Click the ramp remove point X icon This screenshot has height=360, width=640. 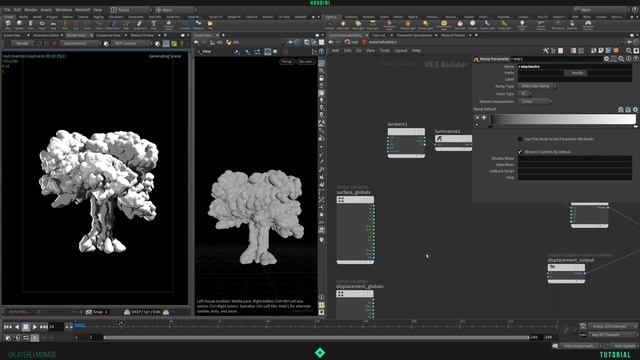(x=477, y=118)
